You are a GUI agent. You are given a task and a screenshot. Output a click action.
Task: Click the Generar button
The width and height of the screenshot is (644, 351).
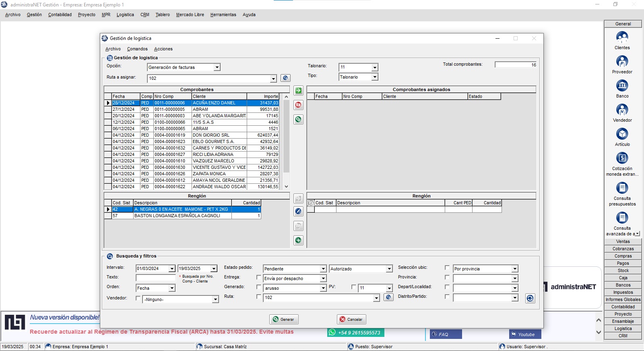pyautogui.click(x=284, y=319)
